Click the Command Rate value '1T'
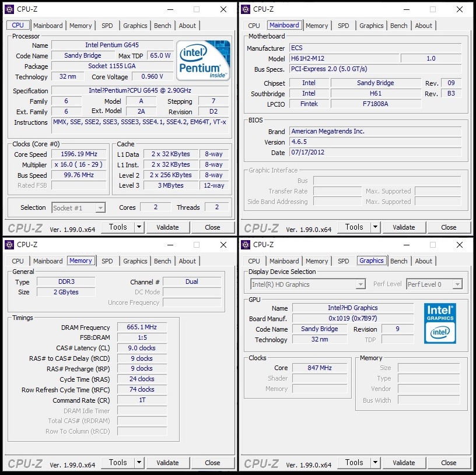Image resolution: width=476 pixels, height=475 pixels. coord(142,400)
